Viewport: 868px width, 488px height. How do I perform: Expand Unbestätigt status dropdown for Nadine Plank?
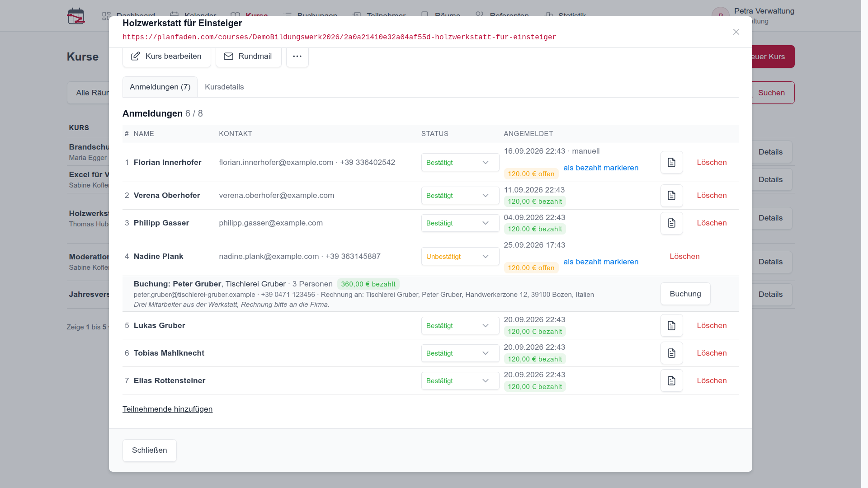point(460,256)
